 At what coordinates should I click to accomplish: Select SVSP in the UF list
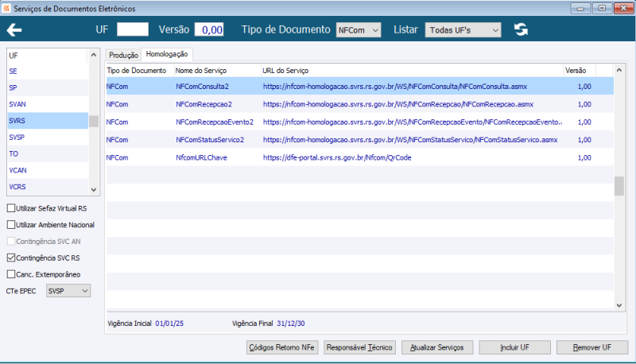coord(48,137)
